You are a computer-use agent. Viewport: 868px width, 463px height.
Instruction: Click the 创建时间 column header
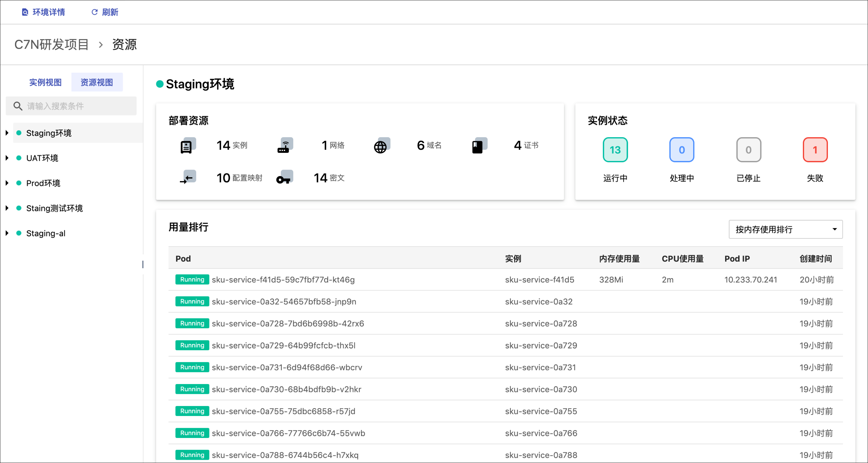coord(816,258)
